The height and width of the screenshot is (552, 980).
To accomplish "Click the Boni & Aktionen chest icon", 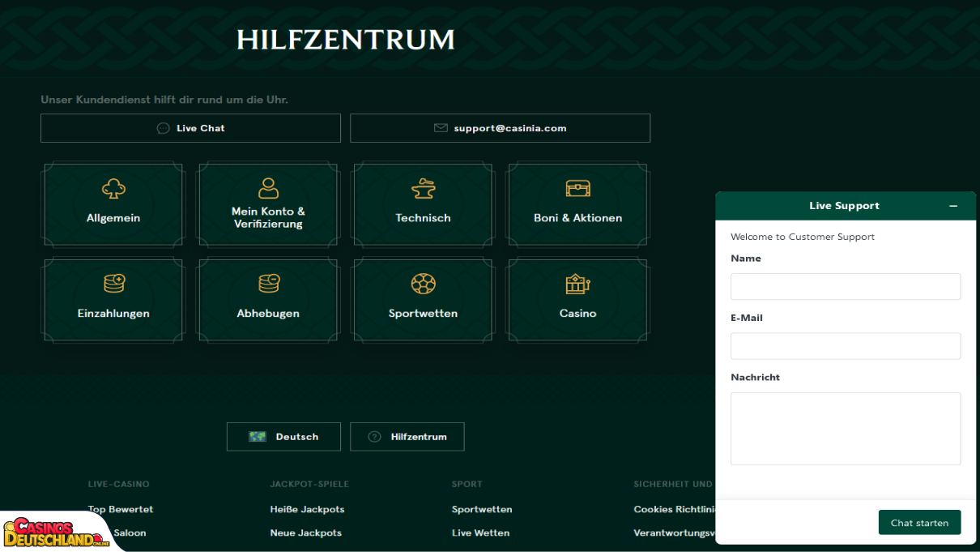I will tap(577, 189).
